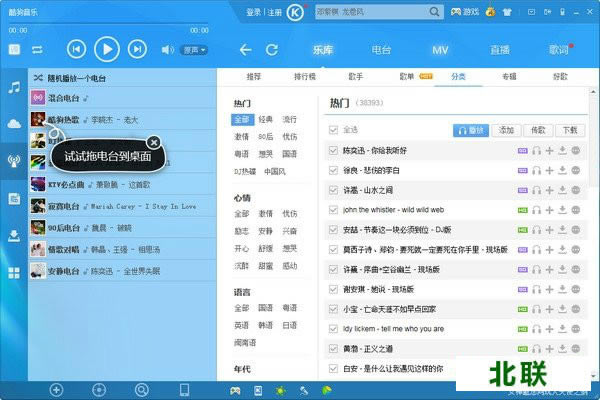Open the KuGou K logo

coord(295,13)
